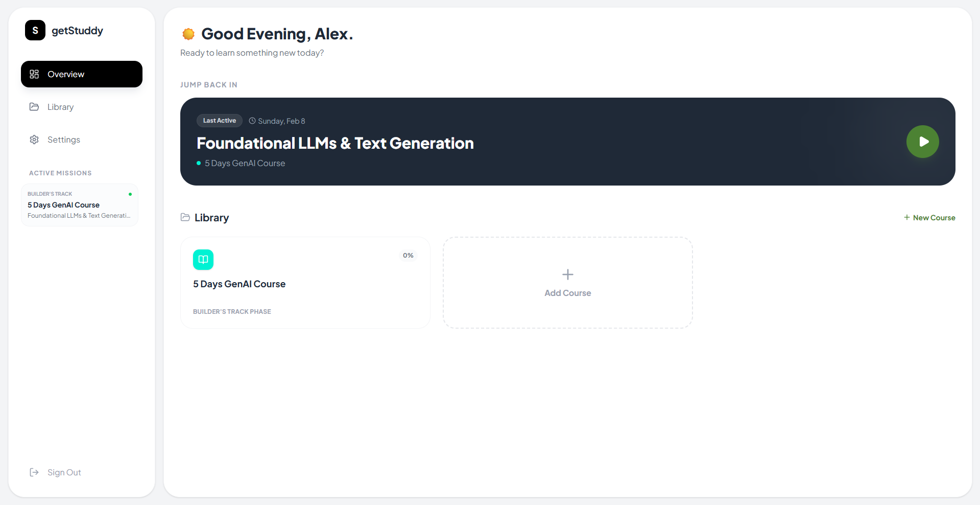Click the sun icon beside greeting
Image resolution: width=980 pixels, height=505 pixels.
point(188,34)
